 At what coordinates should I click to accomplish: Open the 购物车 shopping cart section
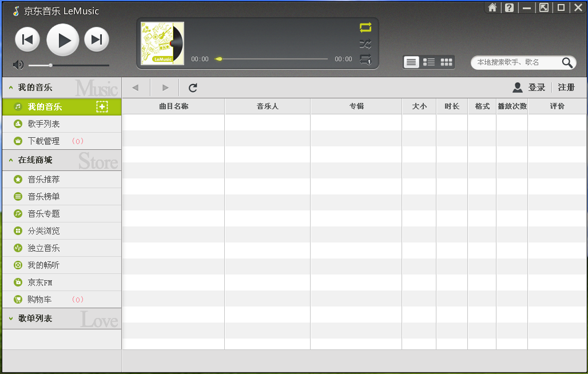[40, 299]
